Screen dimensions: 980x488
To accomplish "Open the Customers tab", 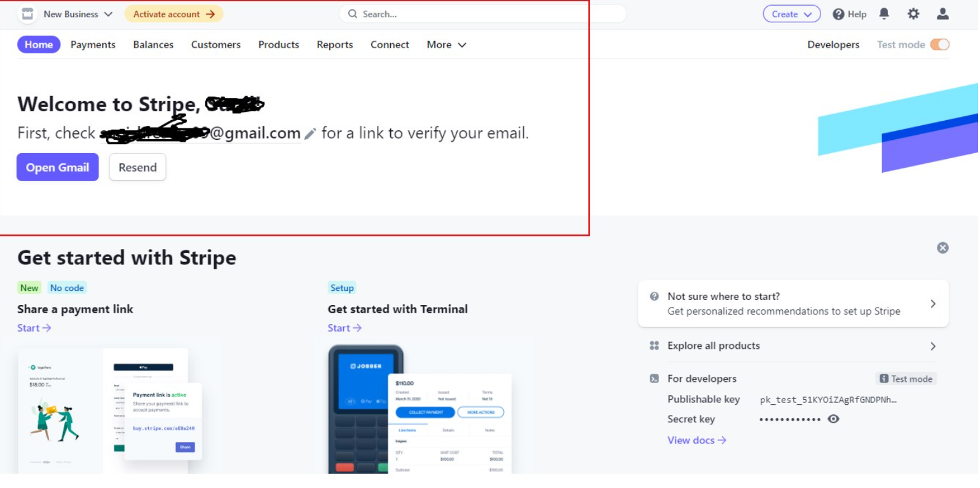I will [x=215, y=44].
